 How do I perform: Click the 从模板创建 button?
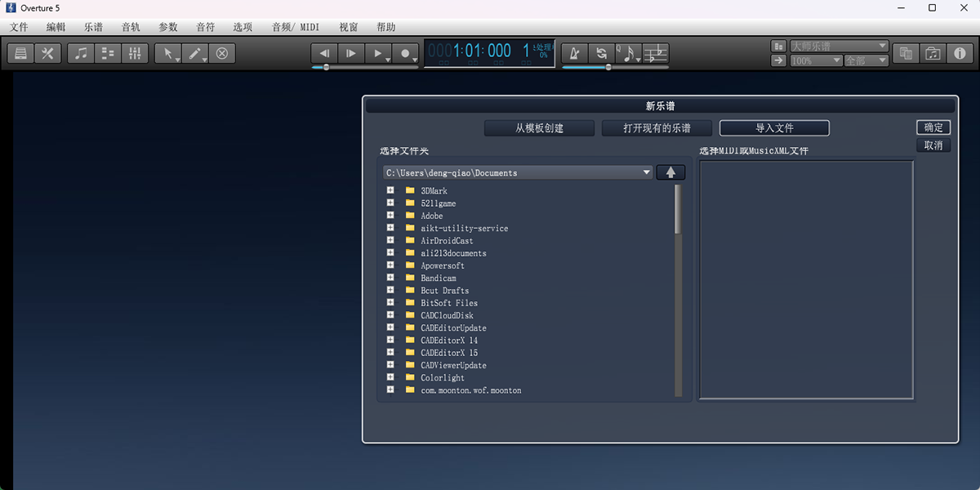pos(539,128)
